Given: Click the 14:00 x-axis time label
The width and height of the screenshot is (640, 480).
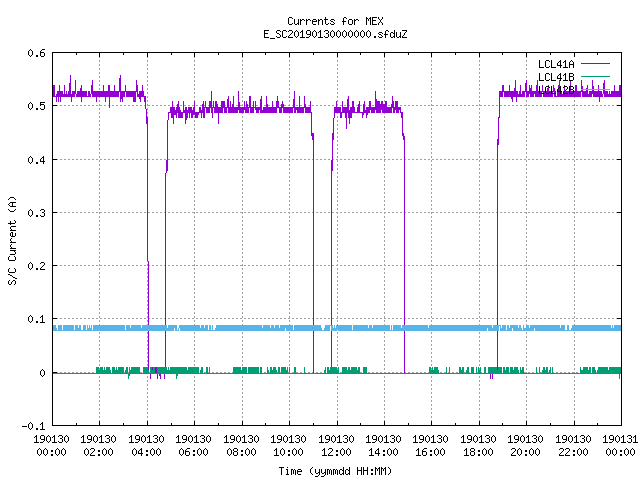Looking at the screenshot, I should pyautogui.click(x=383, y=452).
